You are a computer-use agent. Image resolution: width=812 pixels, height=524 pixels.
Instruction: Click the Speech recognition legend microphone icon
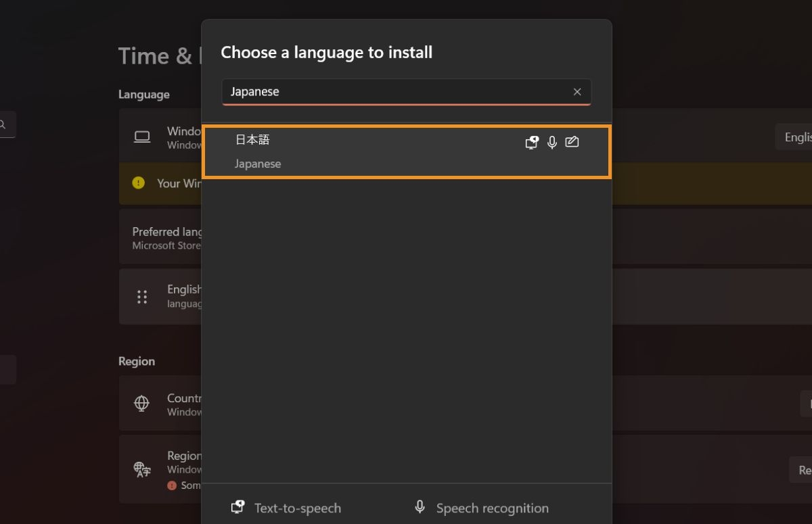click(x=419, y=505)
